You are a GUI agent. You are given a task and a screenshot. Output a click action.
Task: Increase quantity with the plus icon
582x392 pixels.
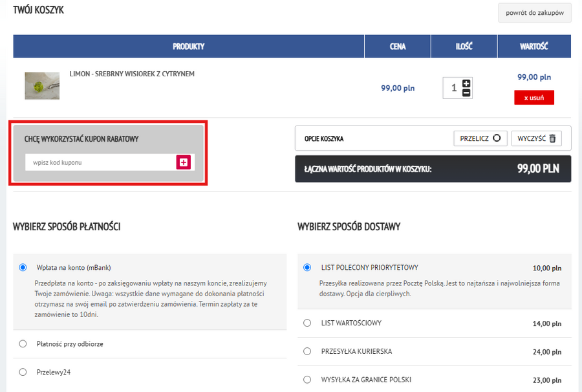(466, 83)
